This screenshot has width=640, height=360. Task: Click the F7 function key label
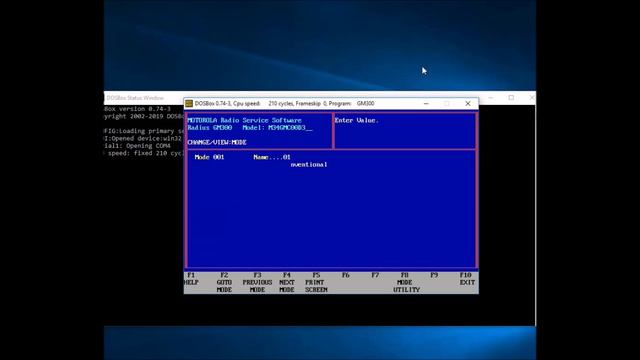coord(375,275)
